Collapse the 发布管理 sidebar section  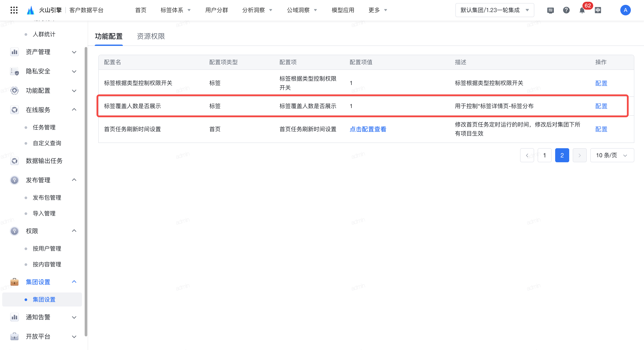click(74, 180)
